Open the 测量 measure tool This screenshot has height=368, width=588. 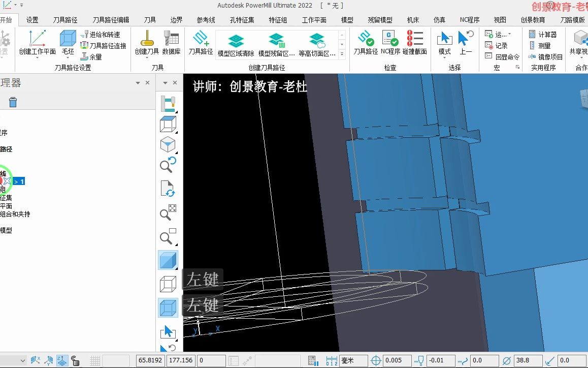click(x=540, y=46)
